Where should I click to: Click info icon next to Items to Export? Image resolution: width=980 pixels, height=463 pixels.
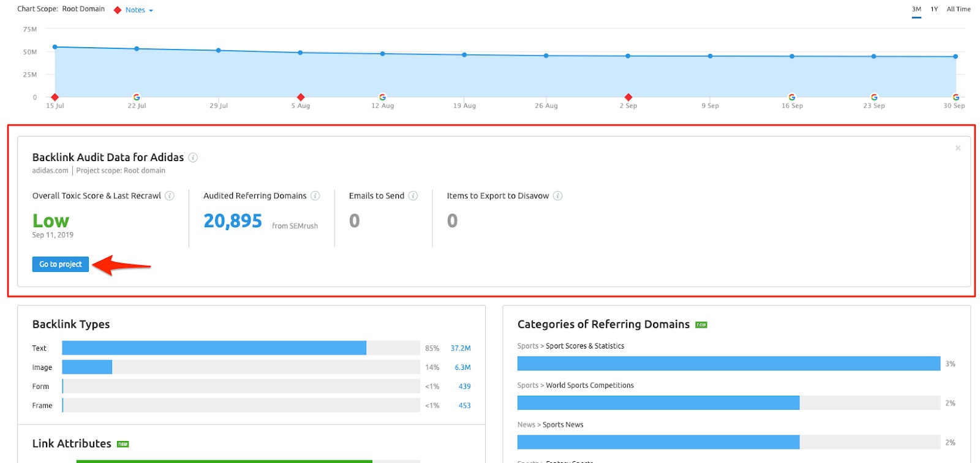557,196
